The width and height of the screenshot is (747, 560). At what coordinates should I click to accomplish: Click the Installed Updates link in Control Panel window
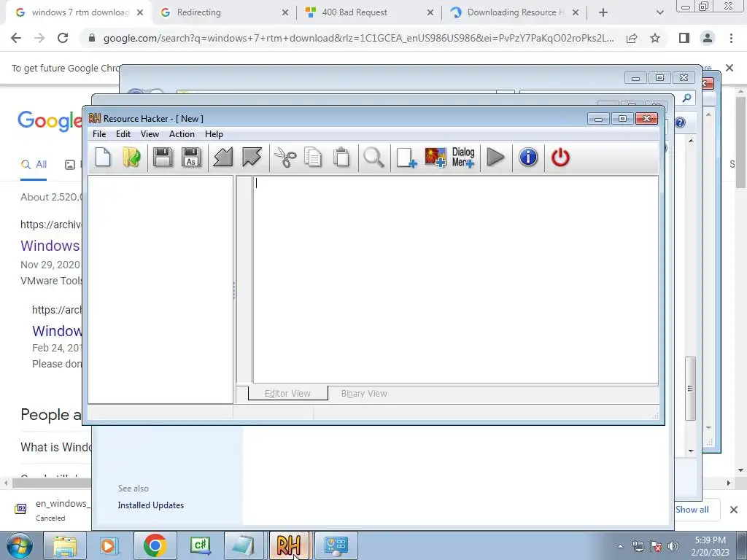[x=150, y=505]
